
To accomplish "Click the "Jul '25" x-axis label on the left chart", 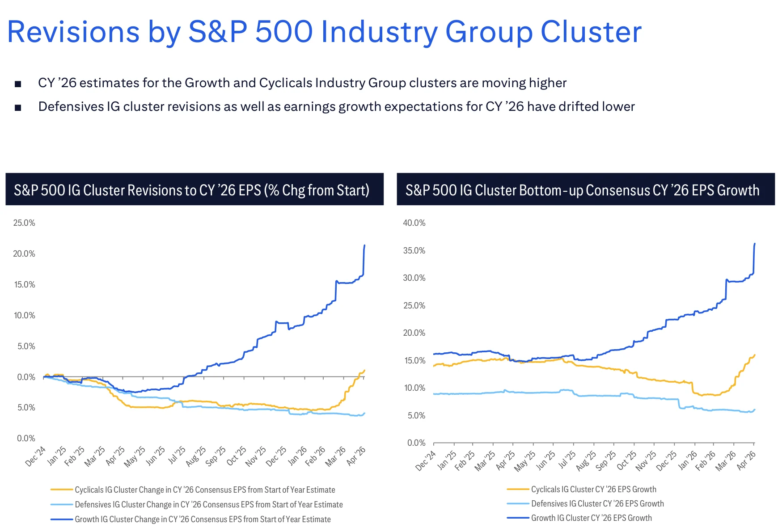I will [x=177, y=455].
